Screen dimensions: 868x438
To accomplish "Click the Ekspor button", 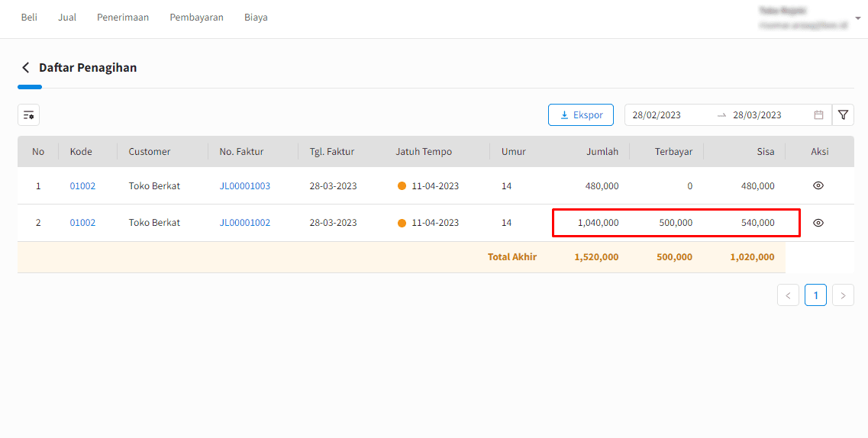I will tap(581, 115).
